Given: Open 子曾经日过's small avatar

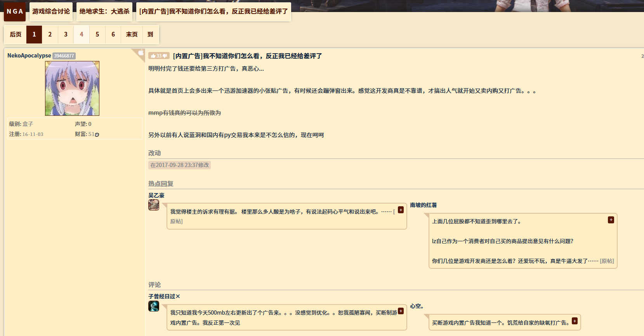Looking at the screenshot, I should tap(154, 306).
